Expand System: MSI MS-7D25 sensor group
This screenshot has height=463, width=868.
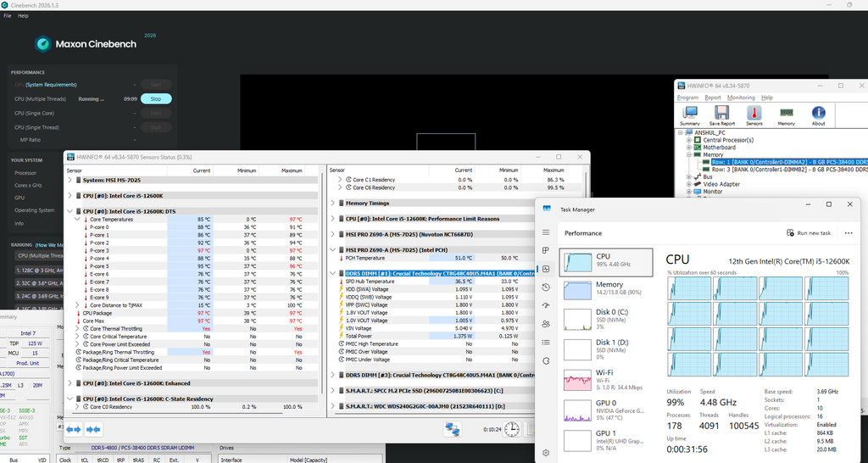coord(70,180)
